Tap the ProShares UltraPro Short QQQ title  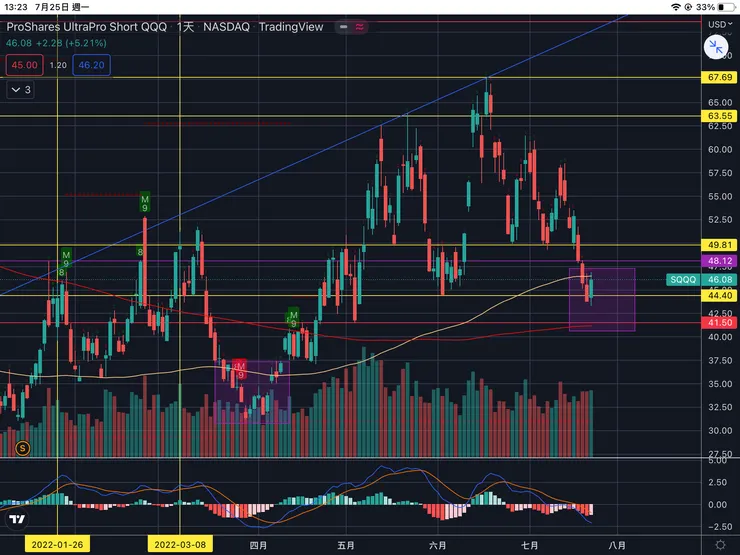click(x=86, y=27)
